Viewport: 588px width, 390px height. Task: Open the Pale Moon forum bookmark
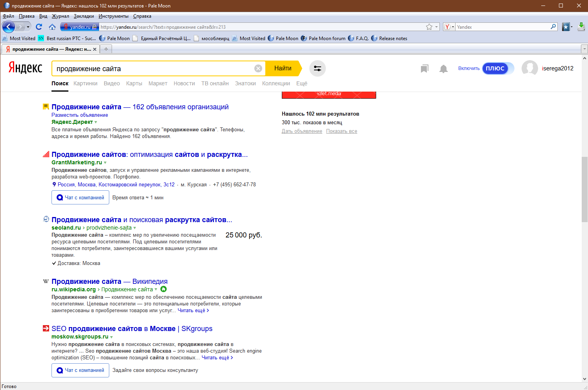pyautogui.click(x=323, y=38)
